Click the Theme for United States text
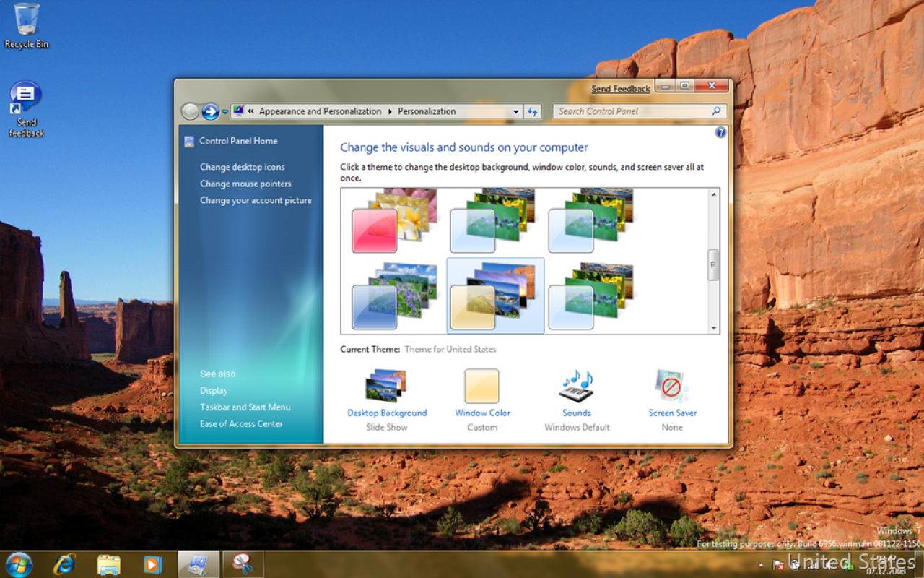This screenshot has width=924, height=578. click(x=450, y=349)
